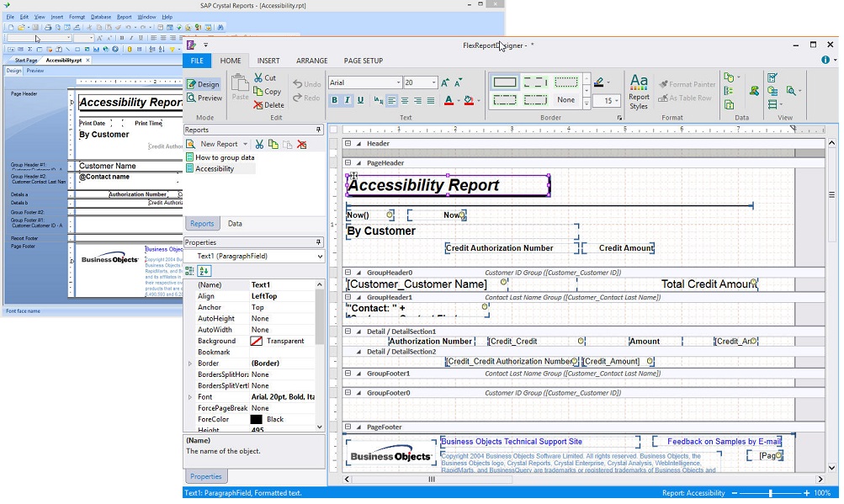The image size is (844, 504).
Task: Click the Undo arrow in the ribbon
Action: (298, 84)
